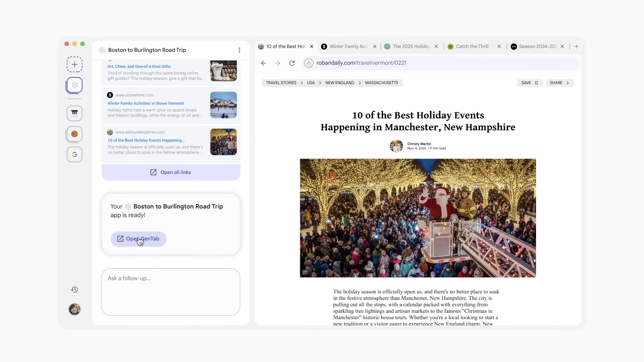The width and height of the screenshot is (644, 362).
Task: Open history with the clock icon
Action: click(x=74, y=289)
